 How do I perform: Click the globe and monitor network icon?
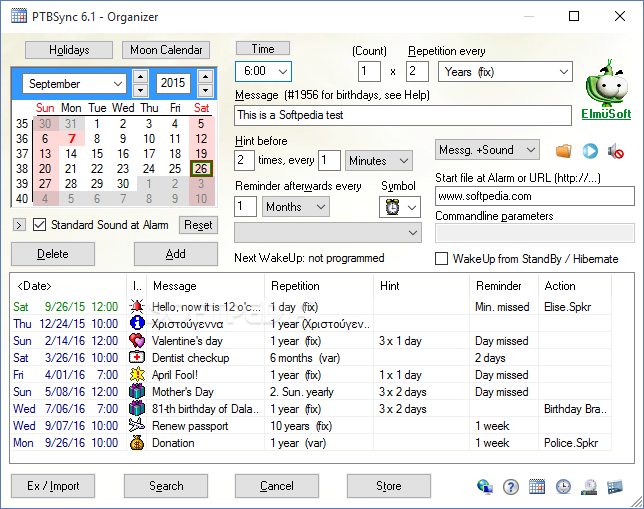coord(485,487)
